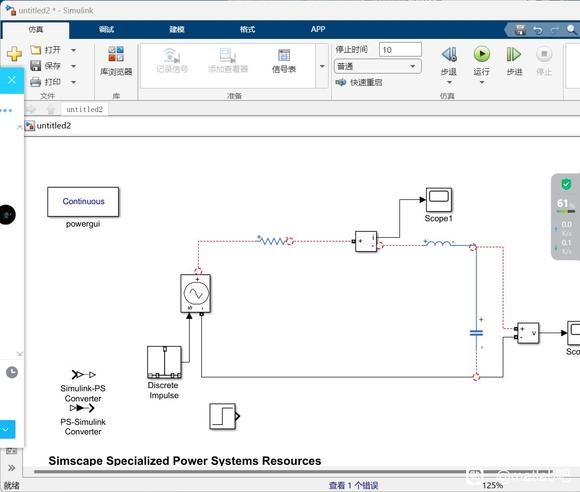The width and height of the screenshot is (580, 492).
Task: Click the 125% zoom level indicator
Action: [x=492, y=485]
